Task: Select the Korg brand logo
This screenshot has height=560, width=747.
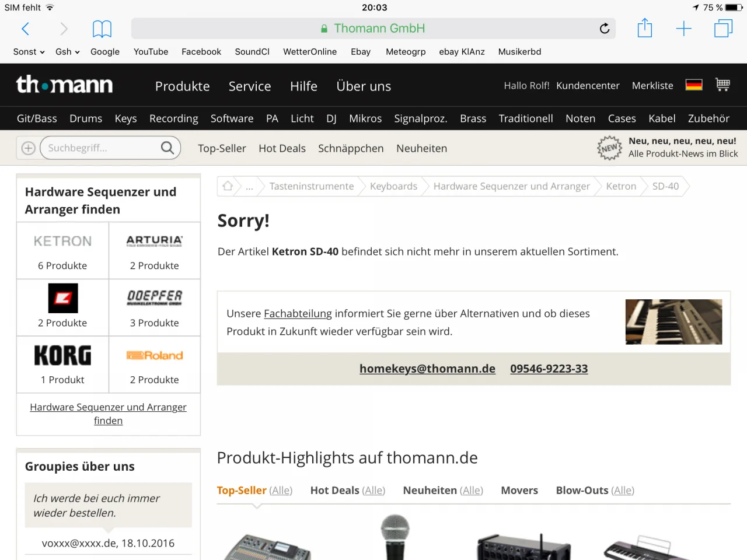Action: [62, 355]
